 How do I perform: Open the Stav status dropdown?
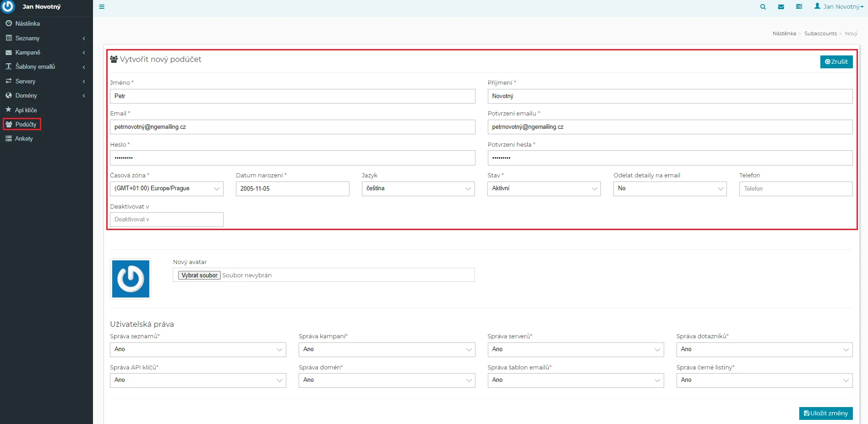pyautogui.click(x=544, y=189)
